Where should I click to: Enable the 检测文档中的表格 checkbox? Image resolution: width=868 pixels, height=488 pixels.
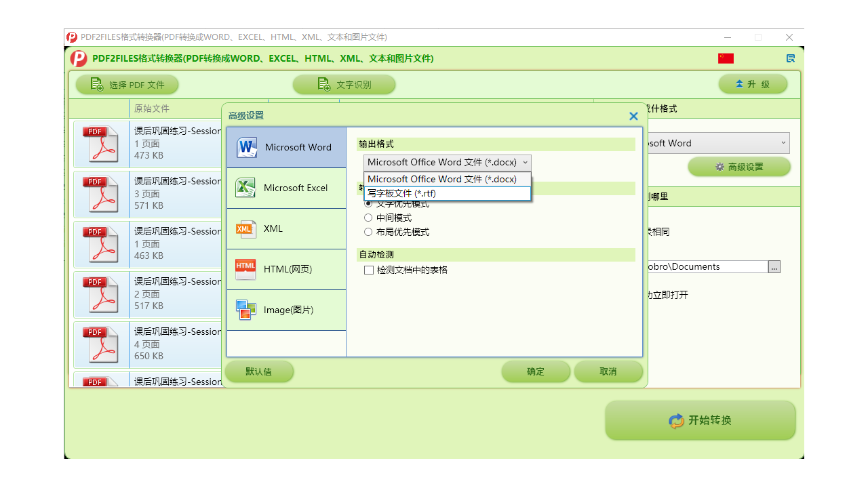coord(369,270)
